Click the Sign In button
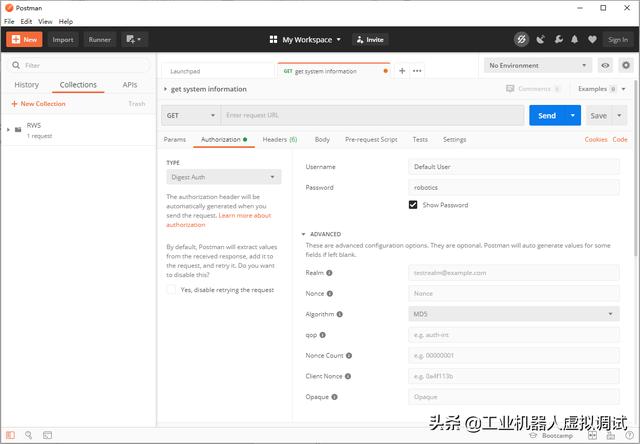The height and width of the screenshot is (444, 640). 618,40
